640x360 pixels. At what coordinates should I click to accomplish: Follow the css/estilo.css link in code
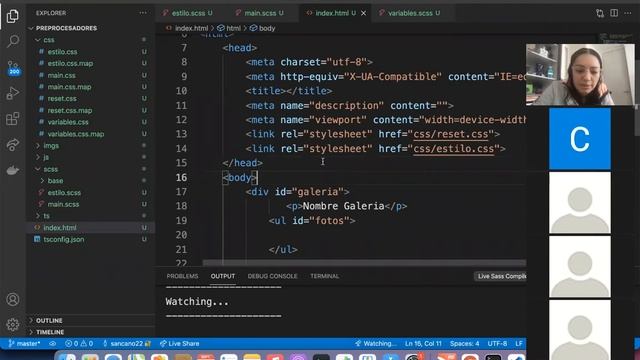[453, 149]
